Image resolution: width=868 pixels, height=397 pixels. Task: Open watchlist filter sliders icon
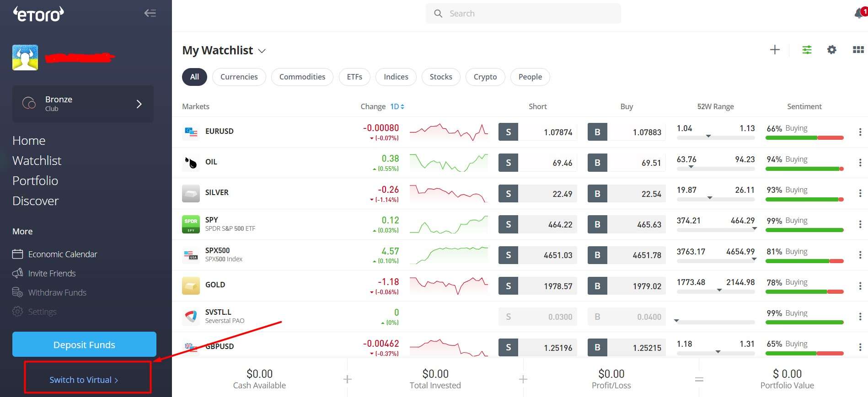click(x=807, y=50)
